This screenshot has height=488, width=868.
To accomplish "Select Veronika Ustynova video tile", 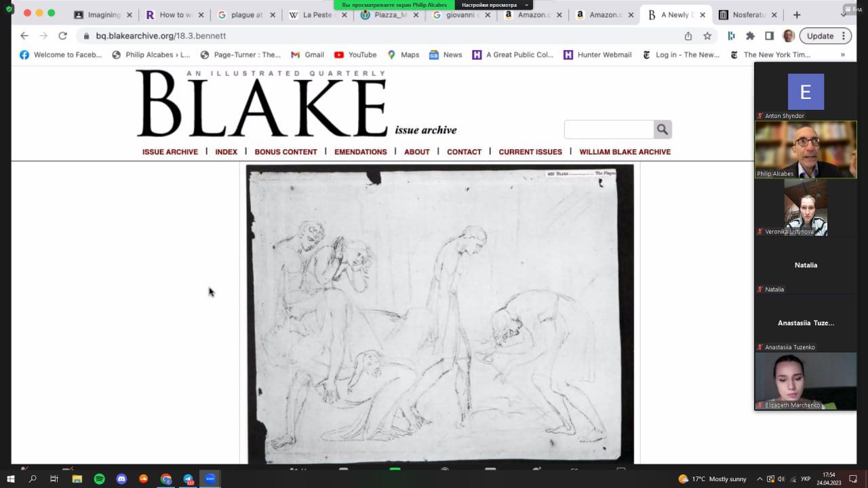I will 806,207.
